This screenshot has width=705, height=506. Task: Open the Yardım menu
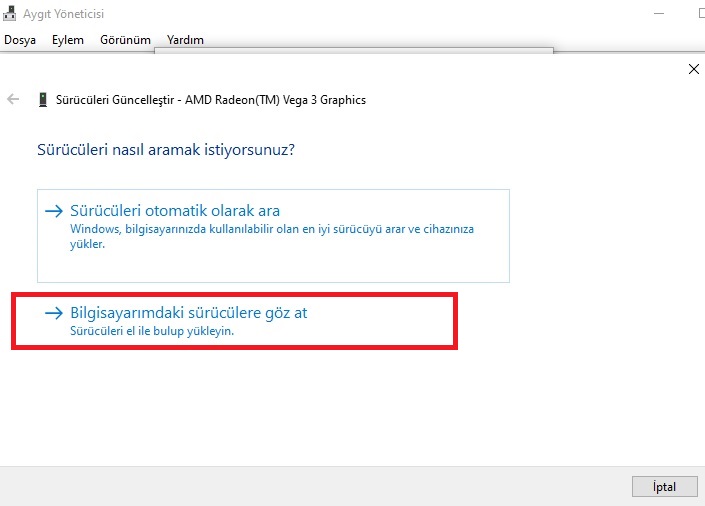(185, 40)
